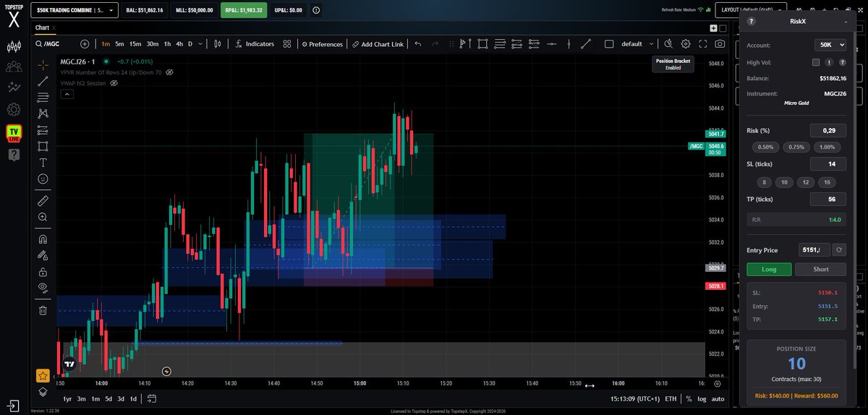Viewport: 868px width, 415px height.
Task: Set SL ticks preset to 12
Action: pyautogui.click(x=807, y=182)
